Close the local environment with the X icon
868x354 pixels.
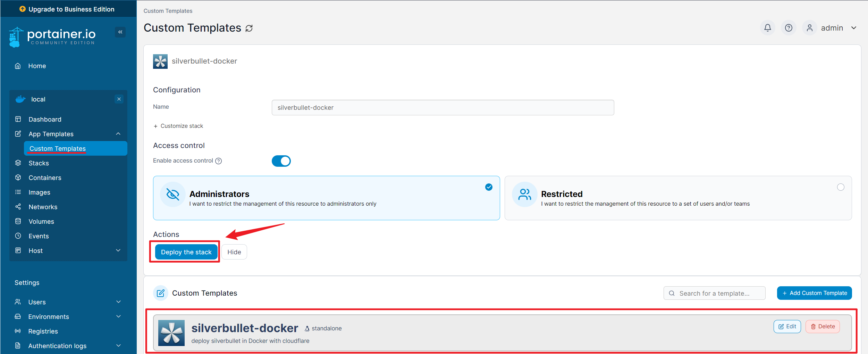[x=119, y=99]
